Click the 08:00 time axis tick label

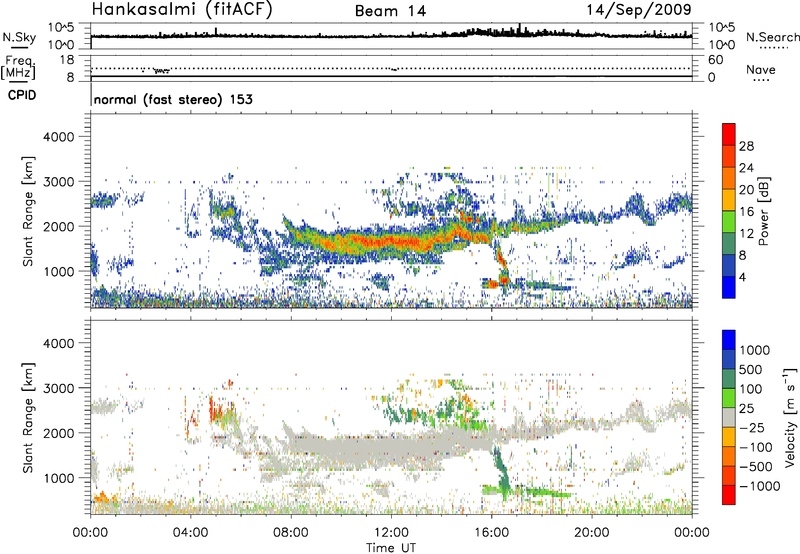291,532
